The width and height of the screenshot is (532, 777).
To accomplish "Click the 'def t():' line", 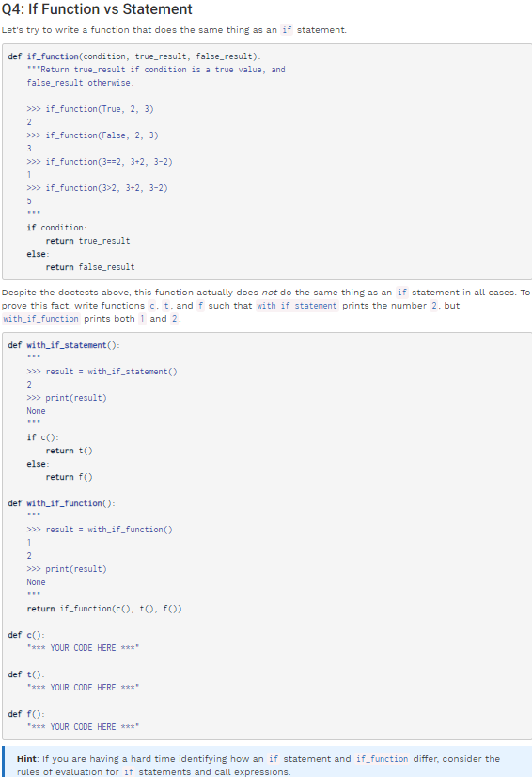I will tap(26, 674).
